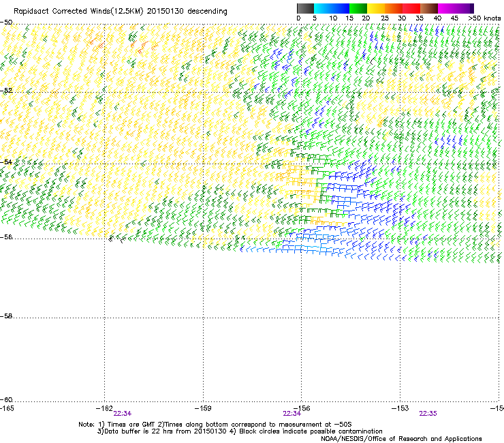
Task: Click the >50 knots legend label
Action: pyautogui.click(x=484, y=18)
